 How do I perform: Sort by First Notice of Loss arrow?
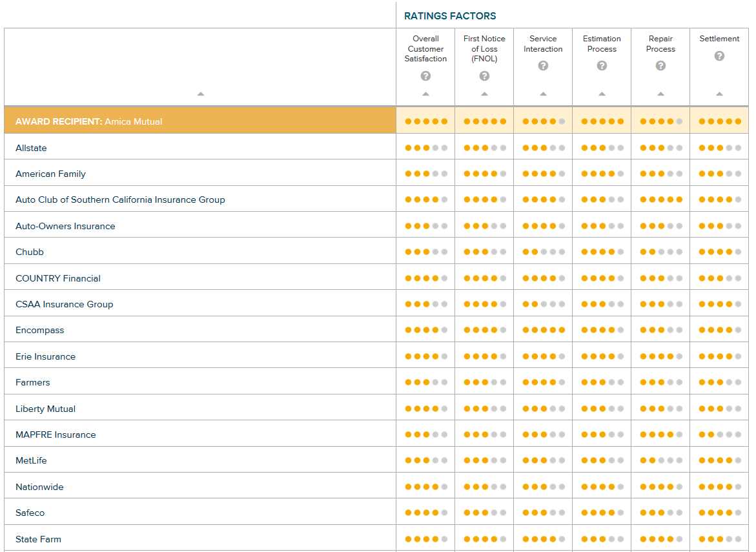click(x=484, y=94)
